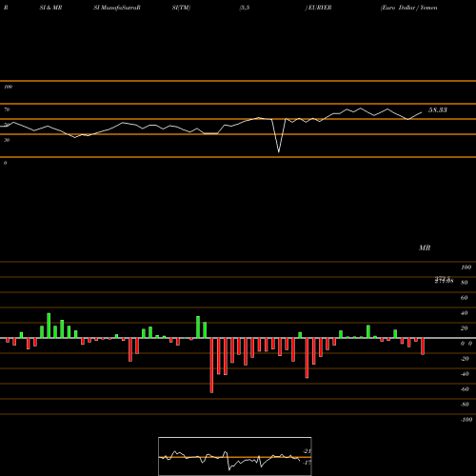This screenshot has height=476, width=476.
Task: Click the last red bar in MR histogram
Action: click(423, 347)
